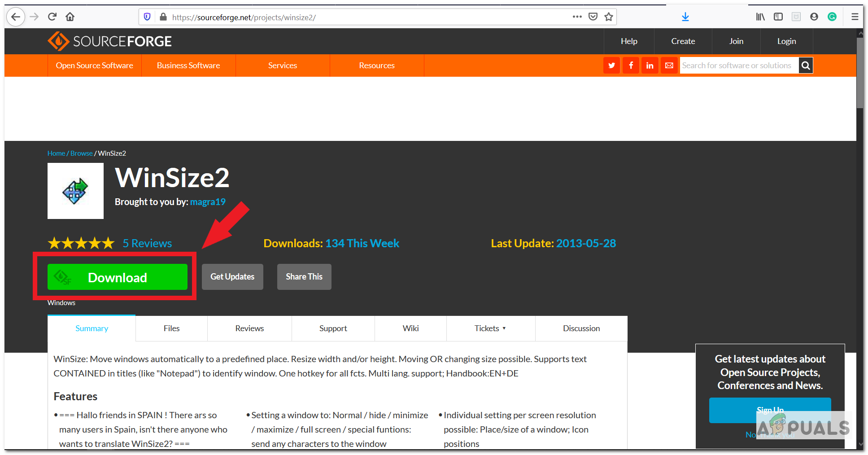Click the search magnifier button
Screen dimensions: 868x455
pos(806,66)
